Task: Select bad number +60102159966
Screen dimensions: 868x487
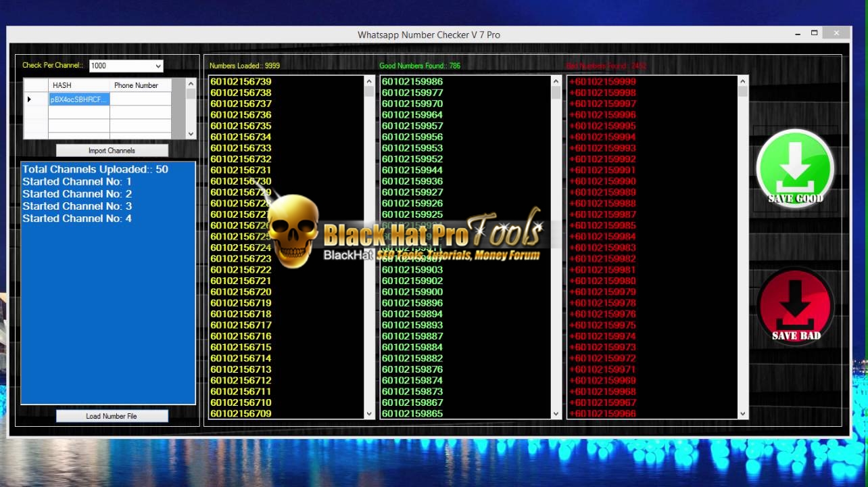Action: tap(602, 414)
